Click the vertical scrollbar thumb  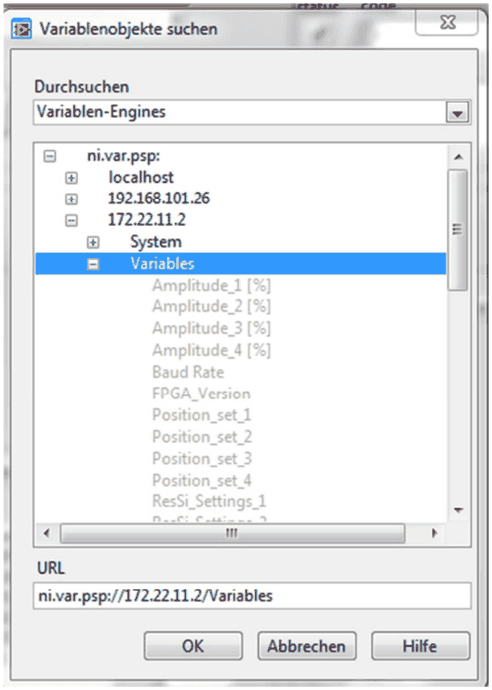(458, 230)
